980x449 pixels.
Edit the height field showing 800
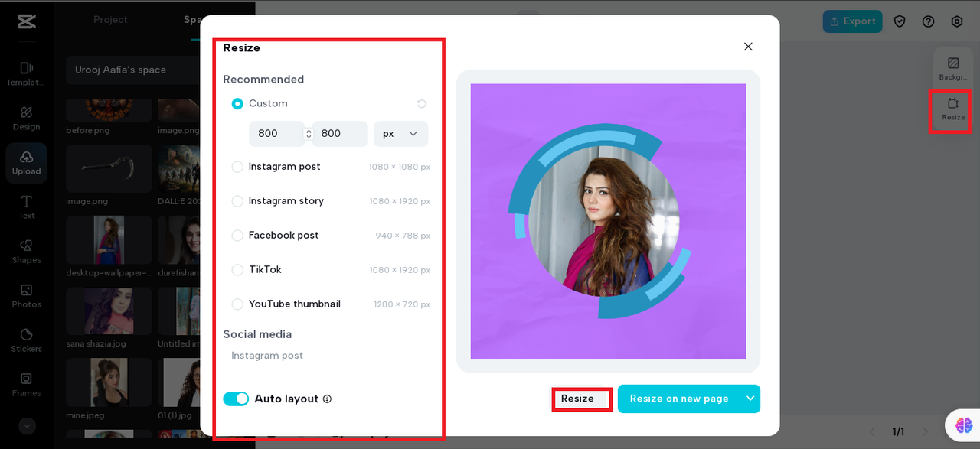[x=340, y=134]
